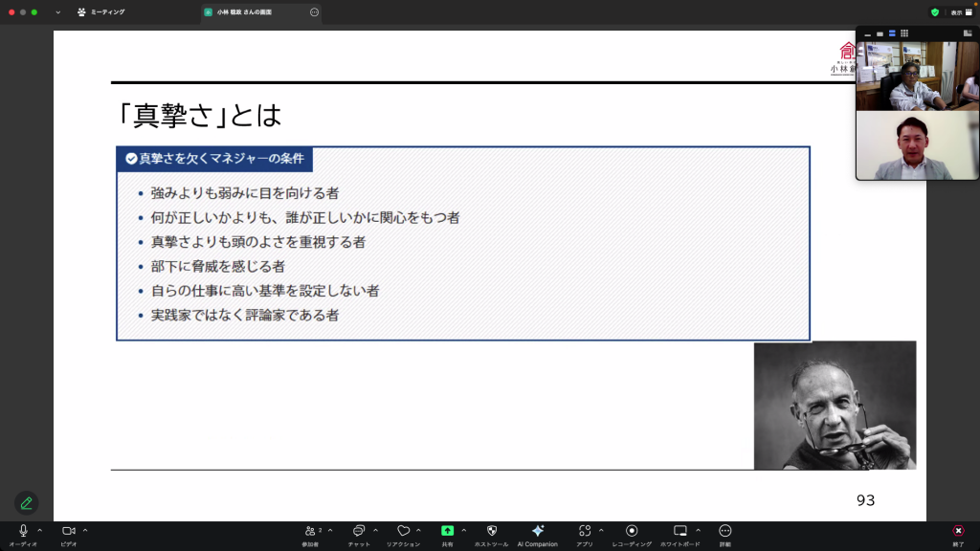Click the green annotation pencil button
This screenshot has height=551, width=980.
point(27,503)
